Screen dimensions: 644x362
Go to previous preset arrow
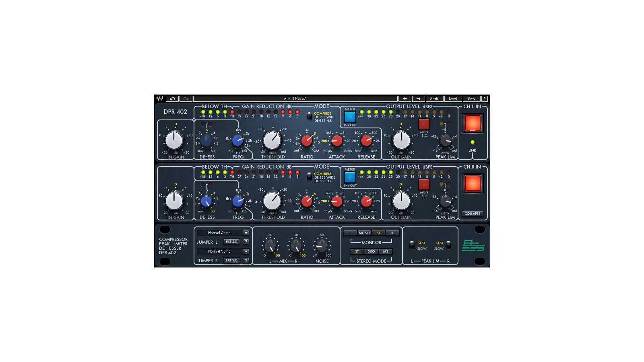405,99
